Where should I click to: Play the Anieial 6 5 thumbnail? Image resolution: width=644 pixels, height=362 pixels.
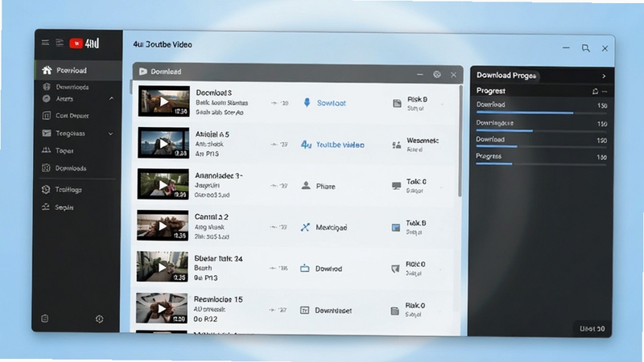(163, 143)
